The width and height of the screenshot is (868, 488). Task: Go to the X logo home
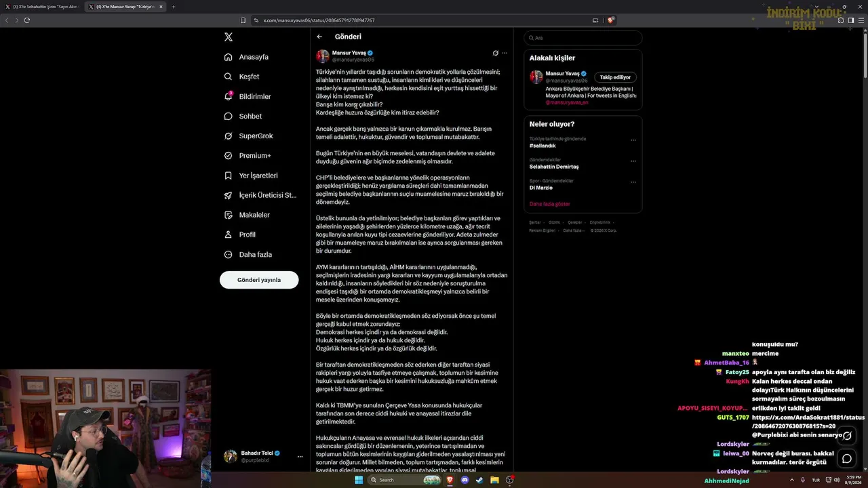click(229, 37)
